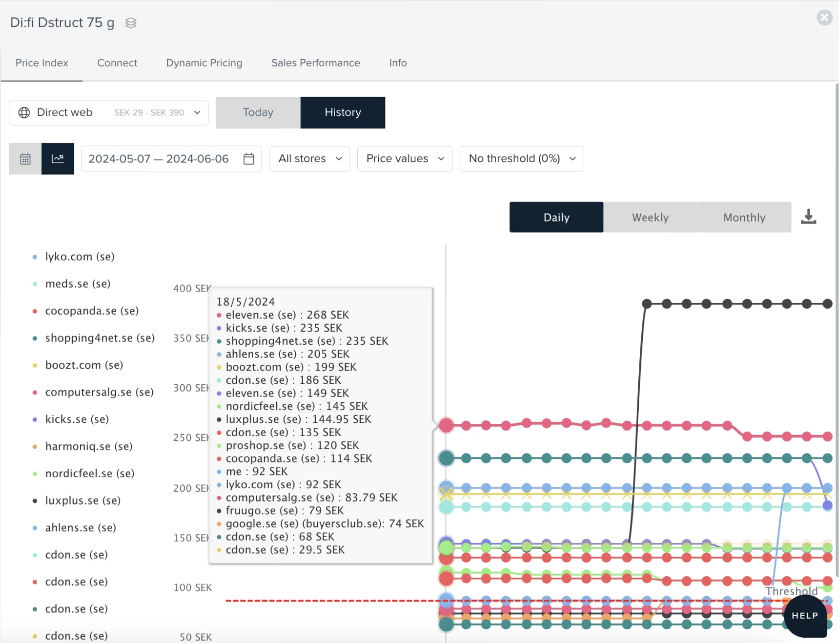This screenshot has height=643, width=840.
Task: Switch to calendar table view icon
Action: (x=25, y=159)
